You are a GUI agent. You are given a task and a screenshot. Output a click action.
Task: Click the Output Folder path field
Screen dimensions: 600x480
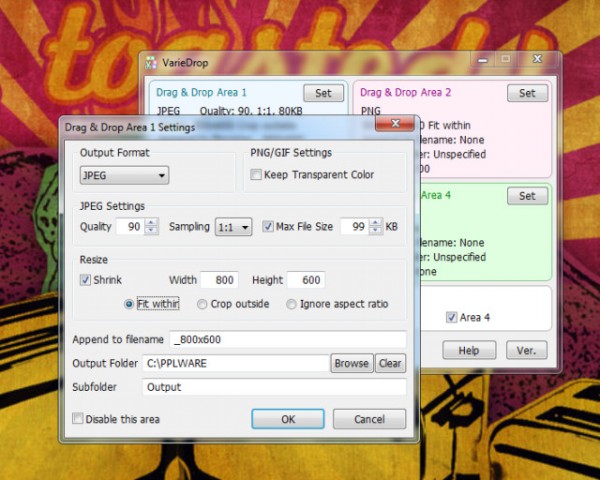[x=236, y=363]
